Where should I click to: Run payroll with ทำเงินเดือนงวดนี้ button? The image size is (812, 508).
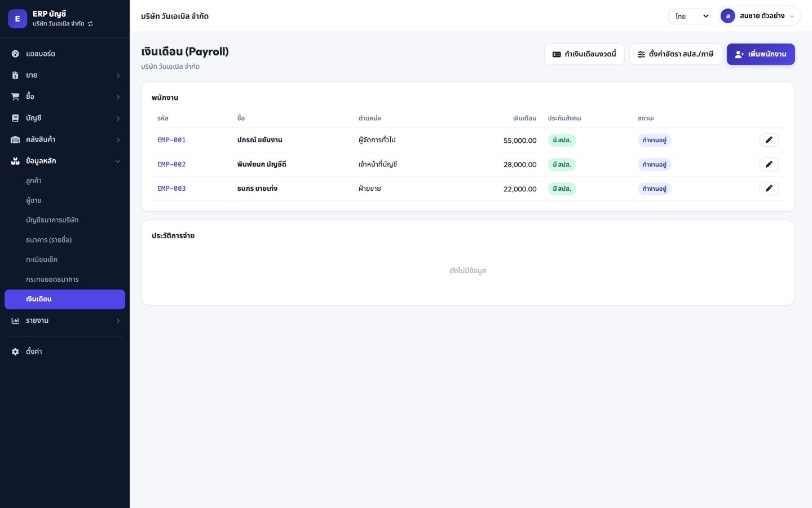[x=584, y=54]
